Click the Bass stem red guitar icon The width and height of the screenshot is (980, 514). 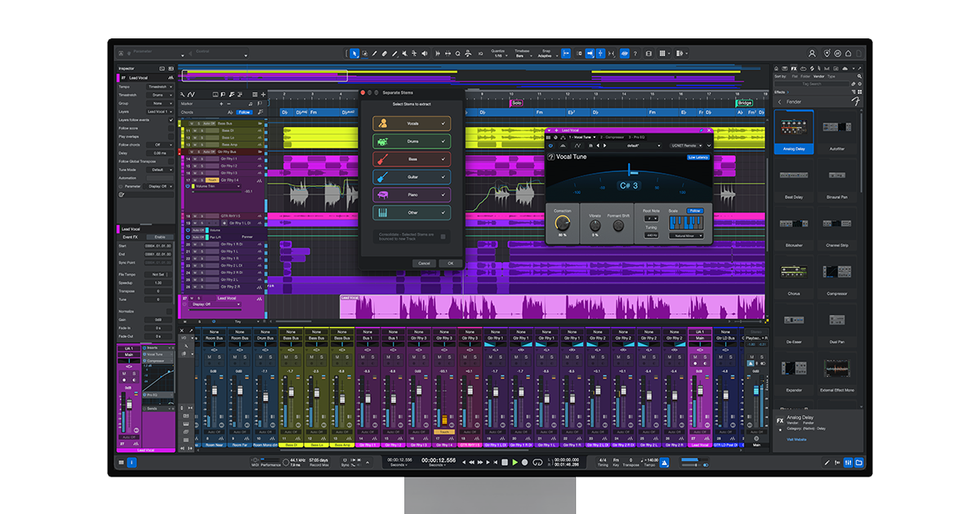[383, 159]
